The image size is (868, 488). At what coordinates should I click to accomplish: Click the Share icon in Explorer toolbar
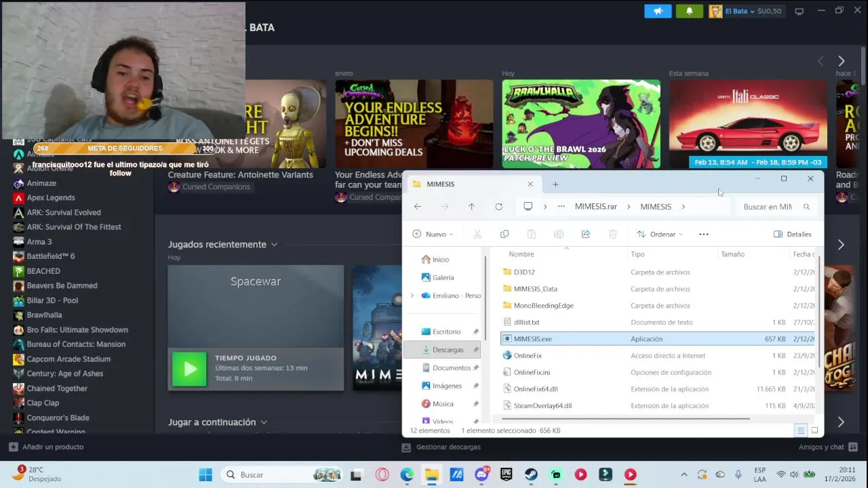pyautogui.click(x=586, y=235)
